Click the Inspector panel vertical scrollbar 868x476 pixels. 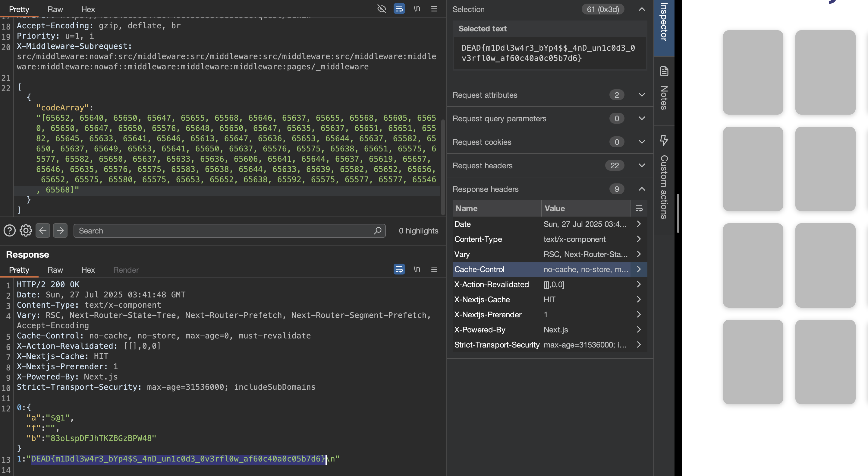pyautogui.click(x=678, y=213)
